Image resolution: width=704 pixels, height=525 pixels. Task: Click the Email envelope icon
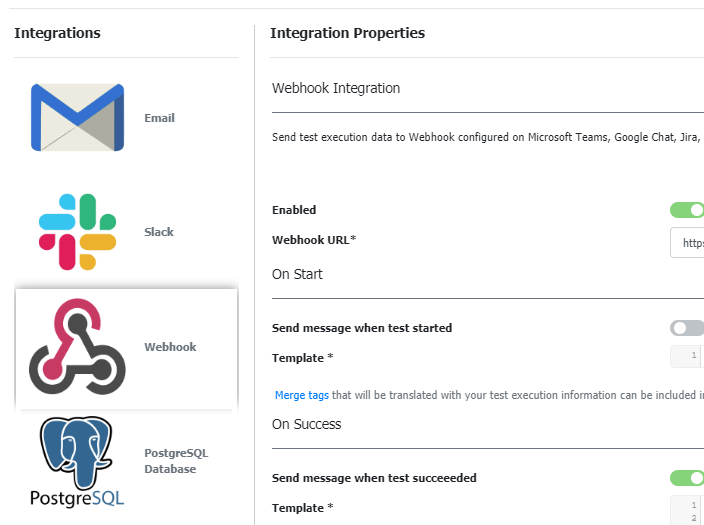tap(77, 118)
